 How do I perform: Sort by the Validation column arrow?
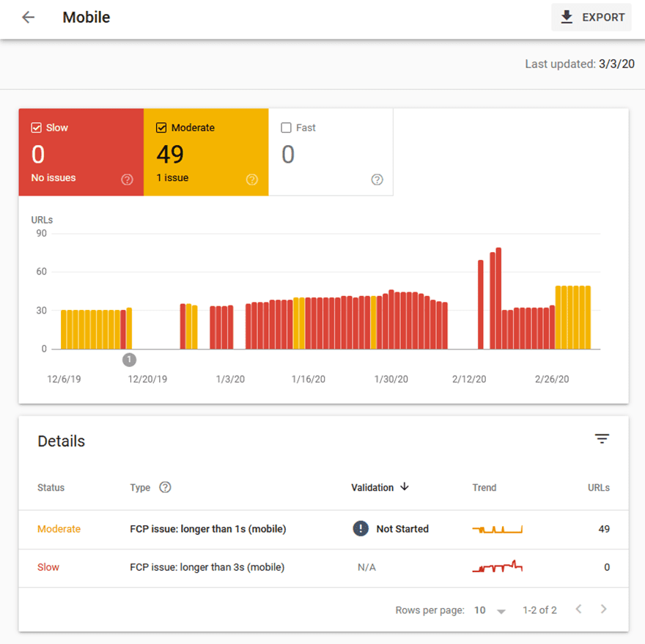tap(405, 487)
